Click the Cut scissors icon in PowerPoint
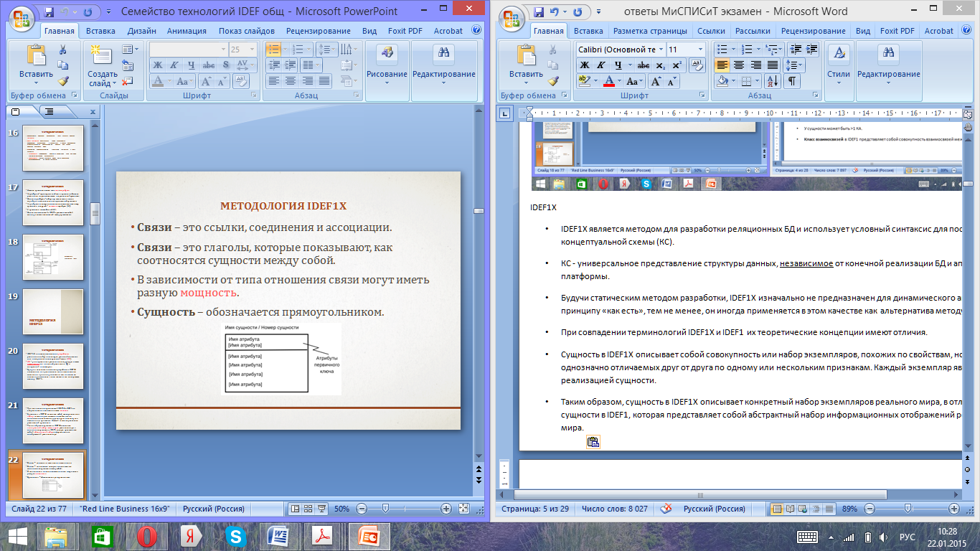Viewport: 980px width, 551px height. [x=63, y=50]
